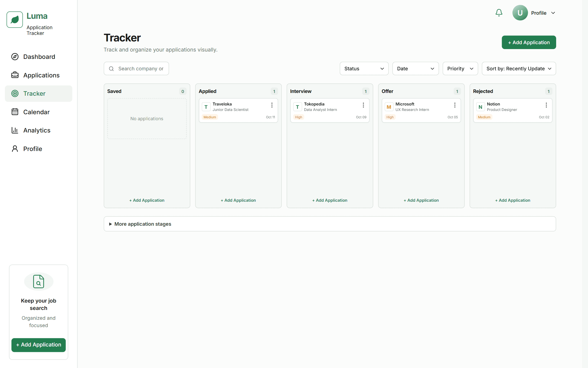588x368 pixels.
Task: Expand the top-right Profile menu chevron
Action: coord(553,13)
